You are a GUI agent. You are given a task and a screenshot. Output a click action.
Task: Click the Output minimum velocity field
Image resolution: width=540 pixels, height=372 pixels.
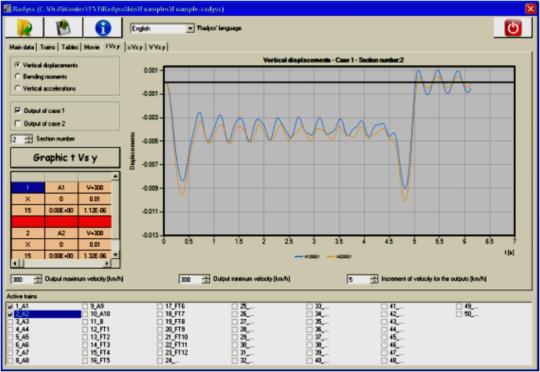[190, 279]
